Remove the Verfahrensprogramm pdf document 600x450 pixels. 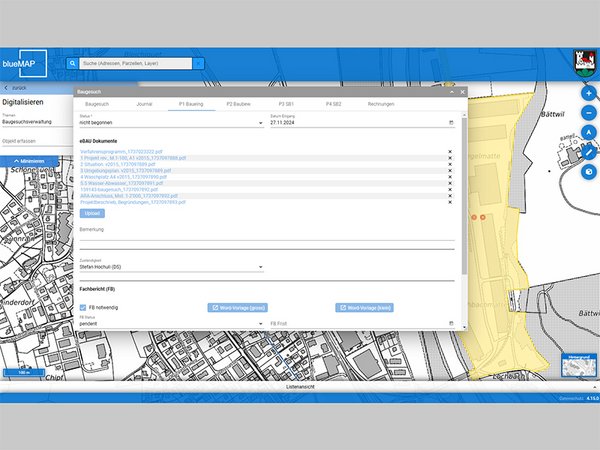(x=450, y=152)
